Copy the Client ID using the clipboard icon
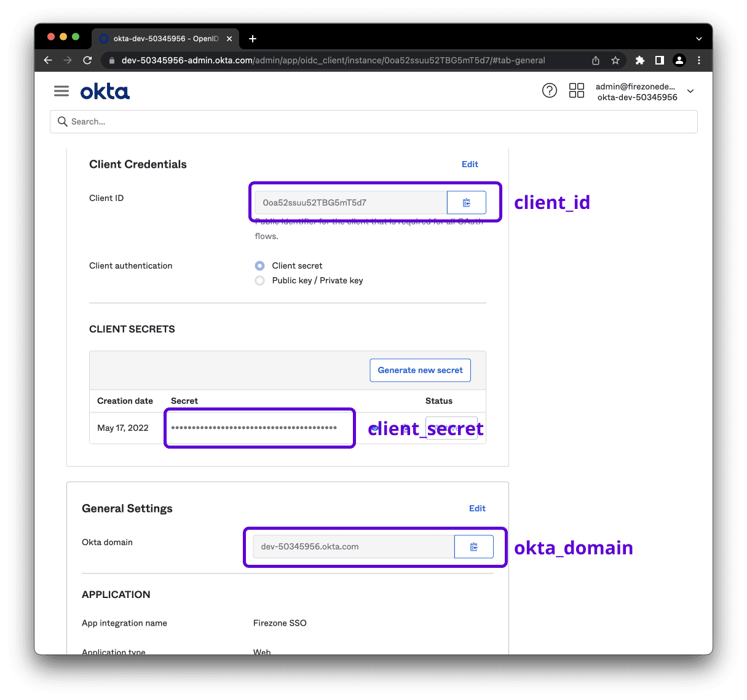Image resolution: width=747 pixels, height=700 pixels. click(x=466, y=202)
